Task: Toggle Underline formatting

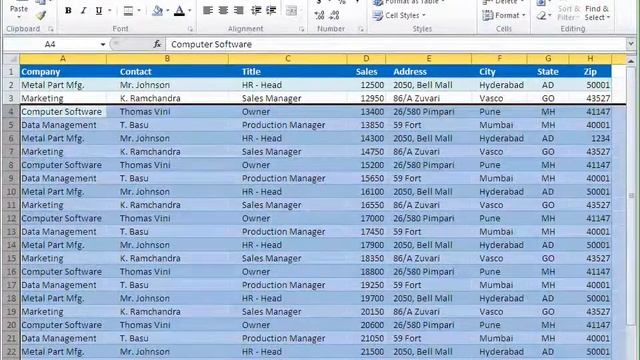Action: pyautogui.click(x=98, y=11)
